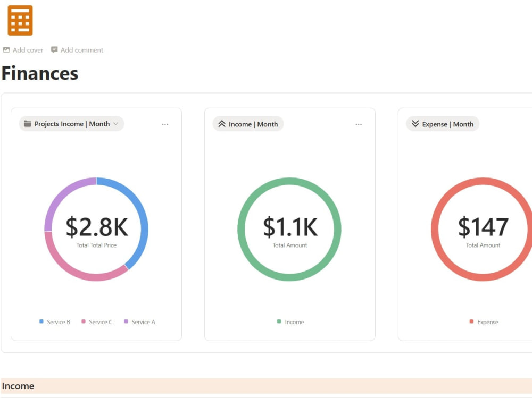532x398 pixels.
Task: Click the Income legend label under green chart
Action: 295,322
